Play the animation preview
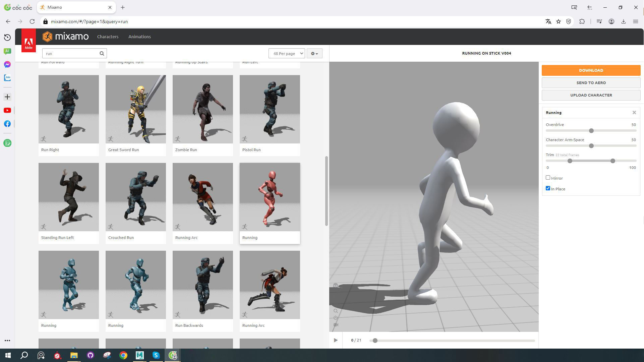 pos(336,340)
